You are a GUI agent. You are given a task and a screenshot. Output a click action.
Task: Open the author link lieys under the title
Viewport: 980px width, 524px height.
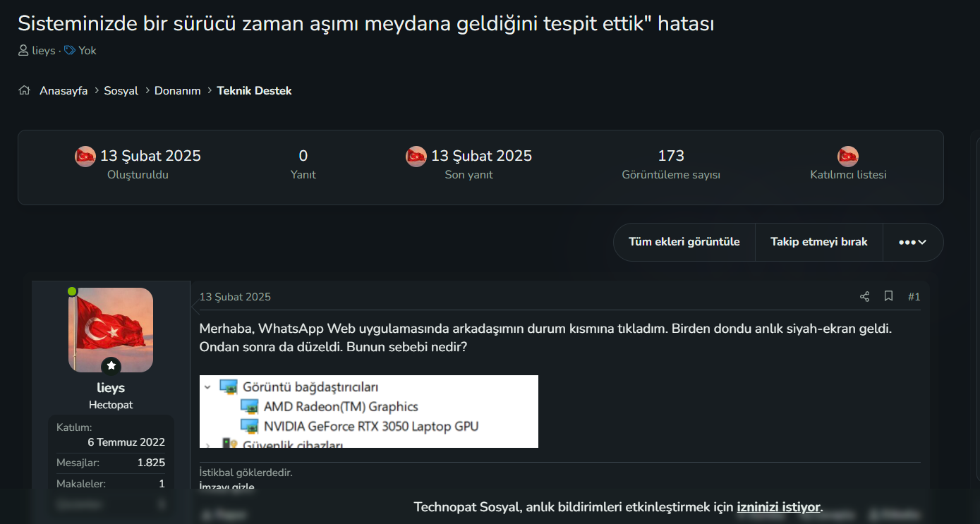pyautogui.click(x=44, y=51)
